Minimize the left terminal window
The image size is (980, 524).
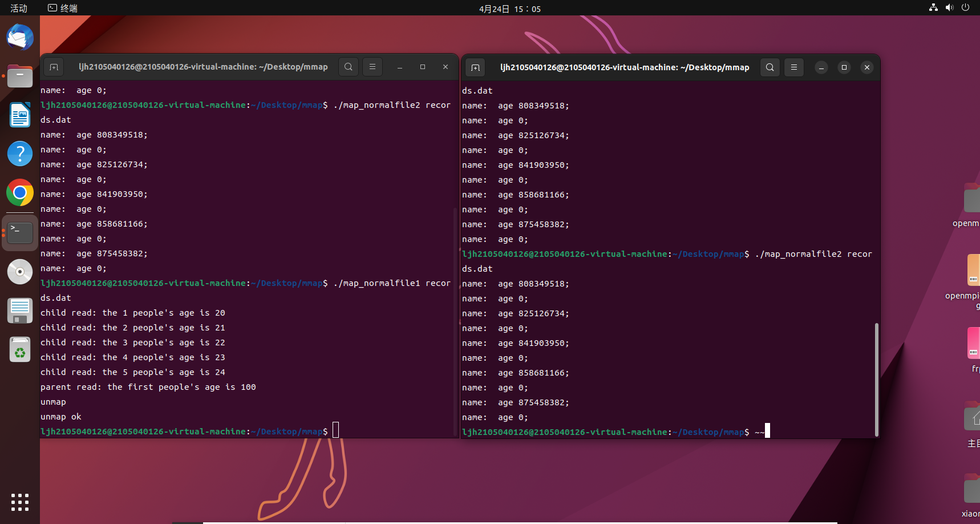400,67
